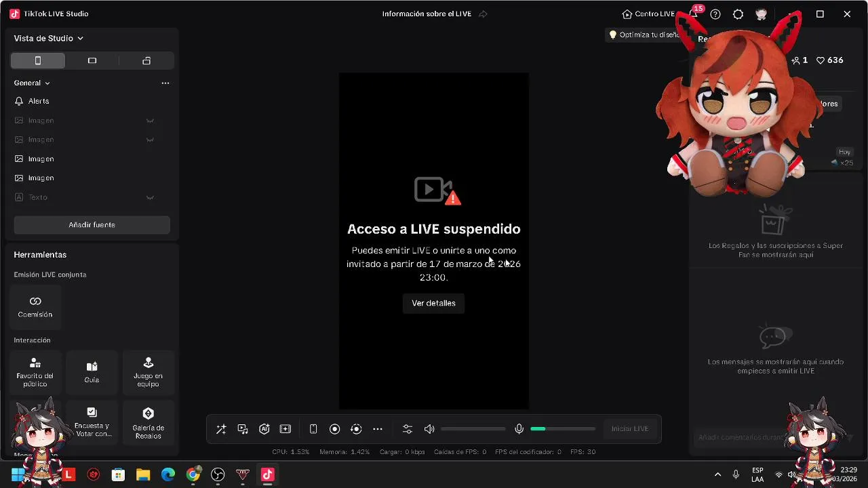
Task: Open the Coemisión tool
Action: click(x=35, y=306)
